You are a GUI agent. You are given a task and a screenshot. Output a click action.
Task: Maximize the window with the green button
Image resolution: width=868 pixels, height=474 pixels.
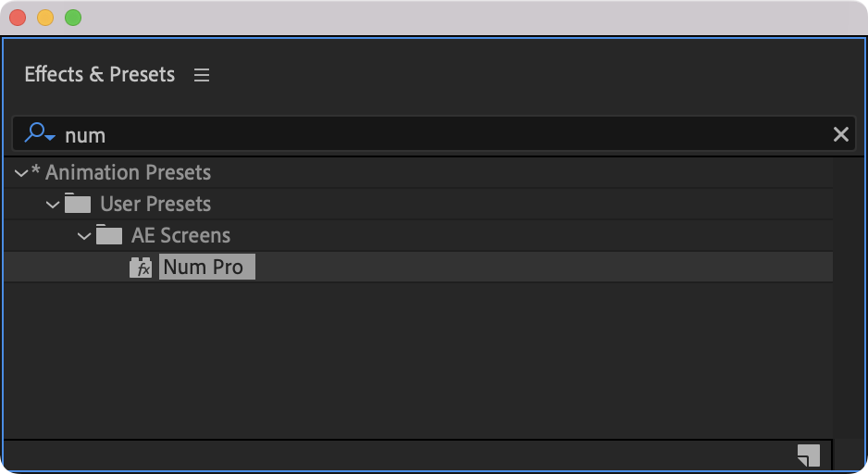73,18
